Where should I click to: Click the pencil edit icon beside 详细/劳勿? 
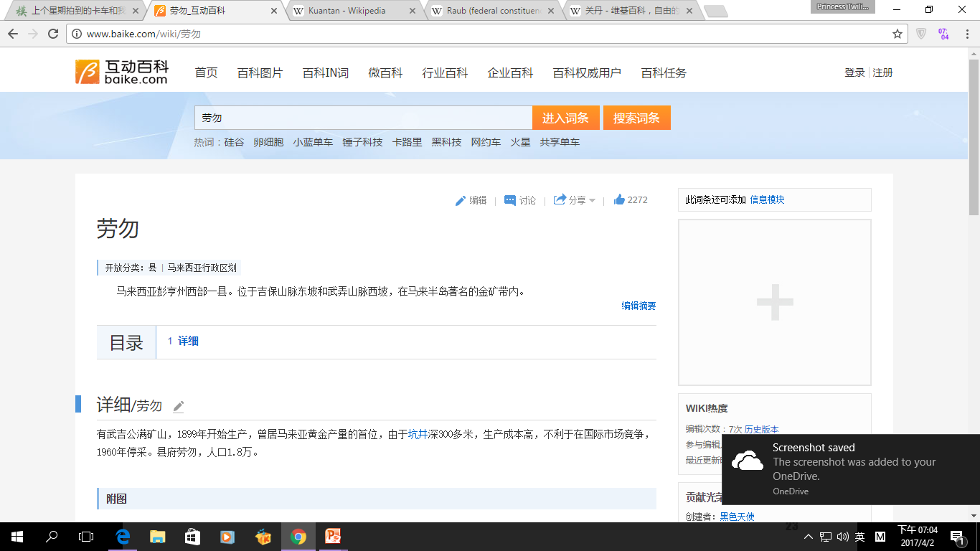179,407
